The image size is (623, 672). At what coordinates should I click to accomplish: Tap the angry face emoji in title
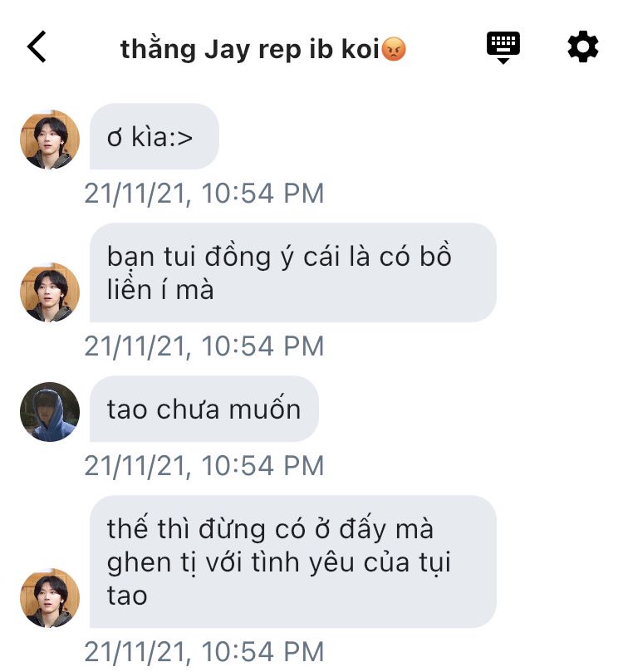394,49
